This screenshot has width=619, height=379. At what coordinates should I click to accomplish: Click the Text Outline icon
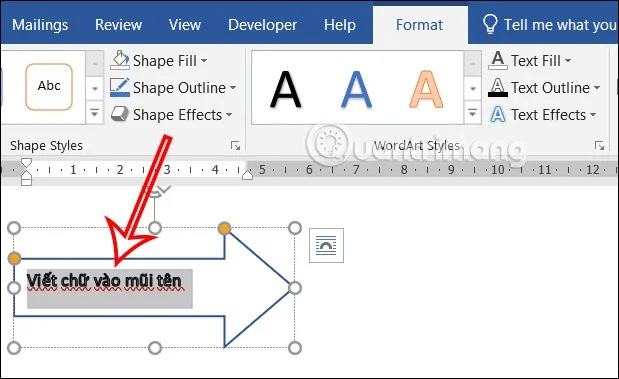(498, 87)
